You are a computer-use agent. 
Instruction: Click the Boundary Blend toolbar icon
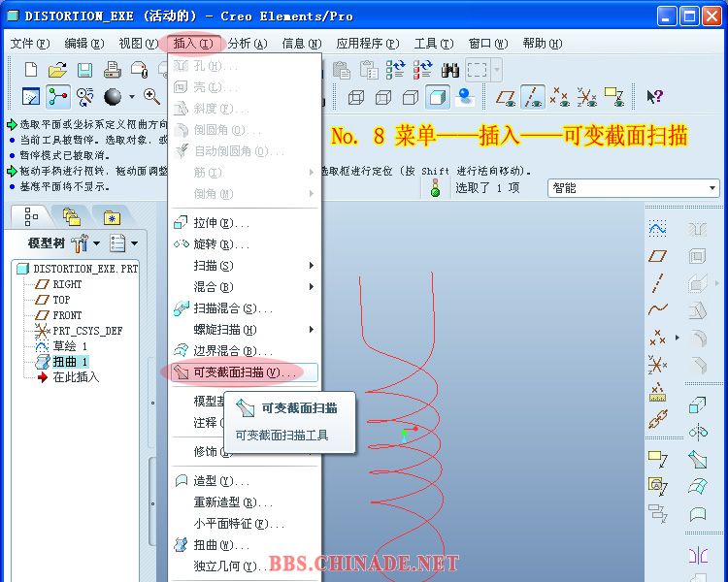pos(697,486)
